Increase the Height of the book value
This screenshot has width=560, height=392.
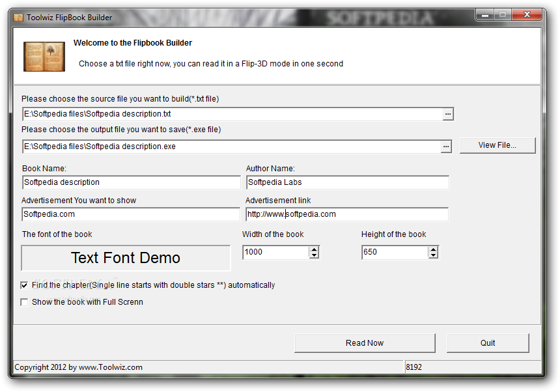tap(433, 249)
